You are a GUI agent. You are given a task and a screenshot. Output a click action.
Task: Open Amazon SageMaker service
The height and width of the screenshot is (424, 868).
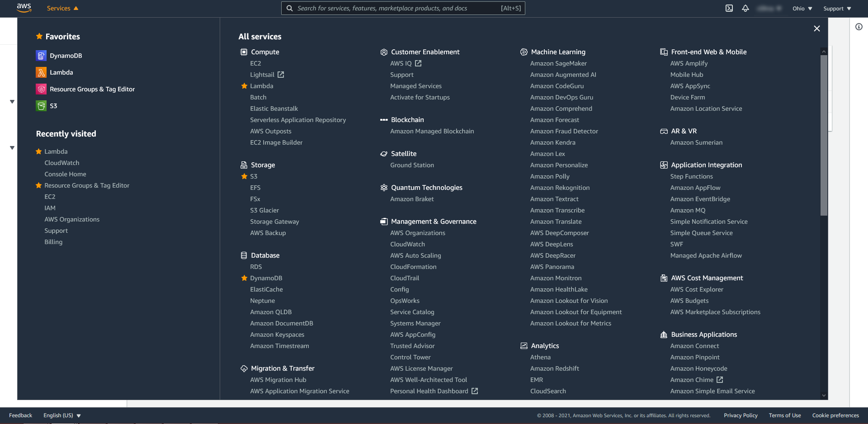(x=558, y=63)
